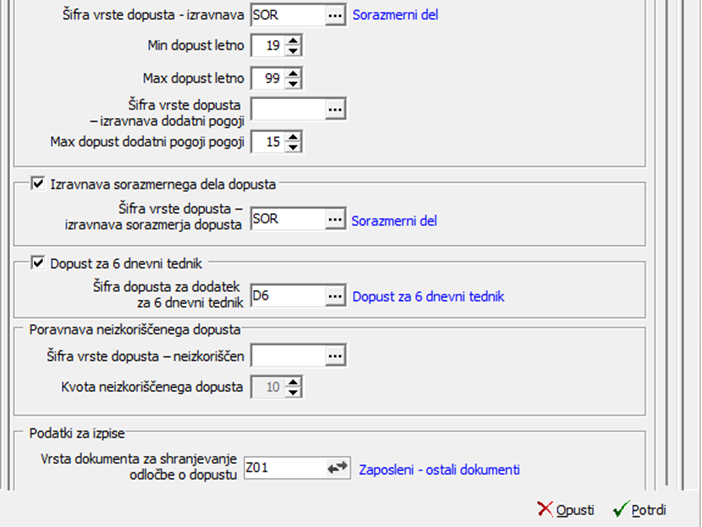The height and width of the screenshot is (527, 702).
Task: Click the red X Opusti icon
Action: click(545, 510)
